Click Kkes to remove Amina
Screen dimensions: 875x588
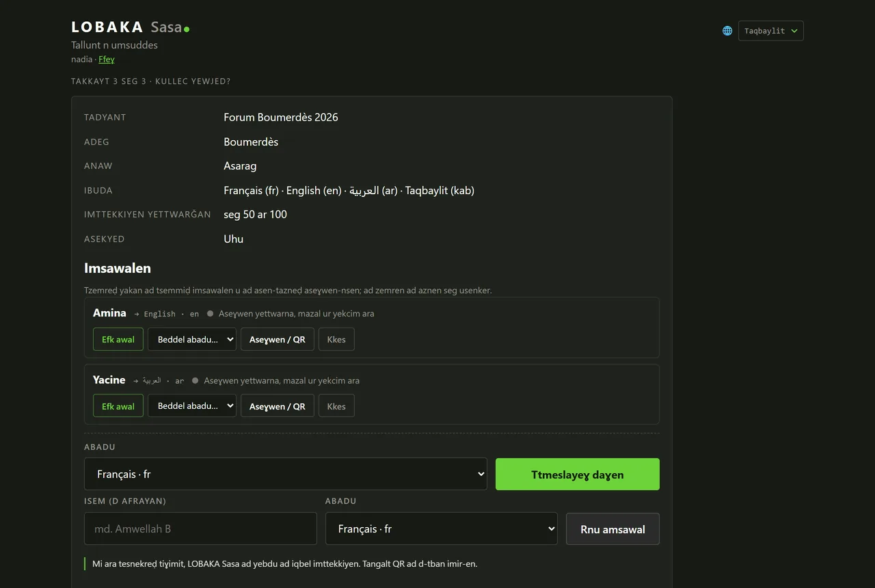336,339
